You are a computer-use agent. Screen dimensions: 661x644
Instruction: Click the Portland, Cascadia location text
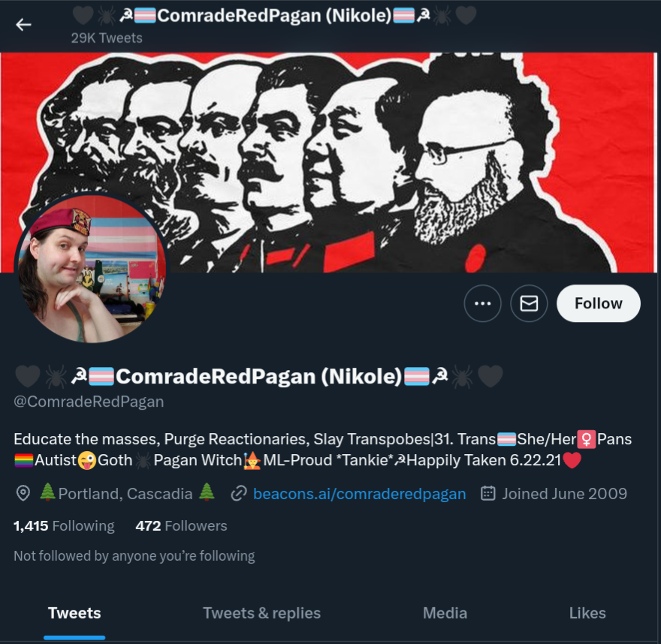(125, 494)
